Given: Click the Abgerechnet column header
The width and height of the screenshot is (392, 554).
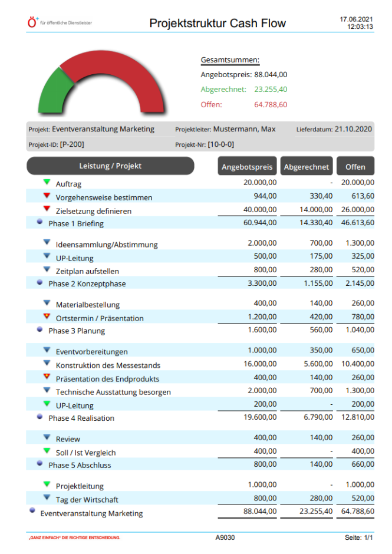Looking at the screenshot, I should (306, 167).
